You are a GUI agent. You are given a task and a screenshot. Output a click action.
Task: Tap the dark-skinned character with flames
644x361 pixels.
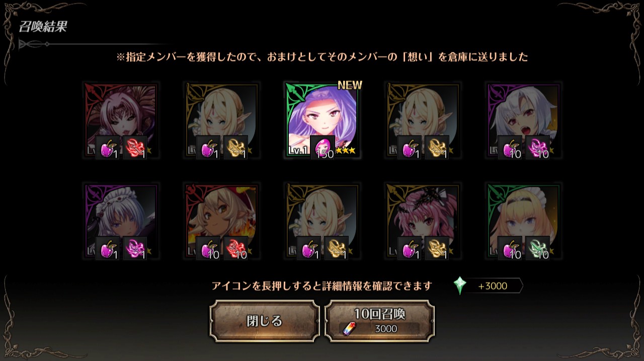coord(222,221)
